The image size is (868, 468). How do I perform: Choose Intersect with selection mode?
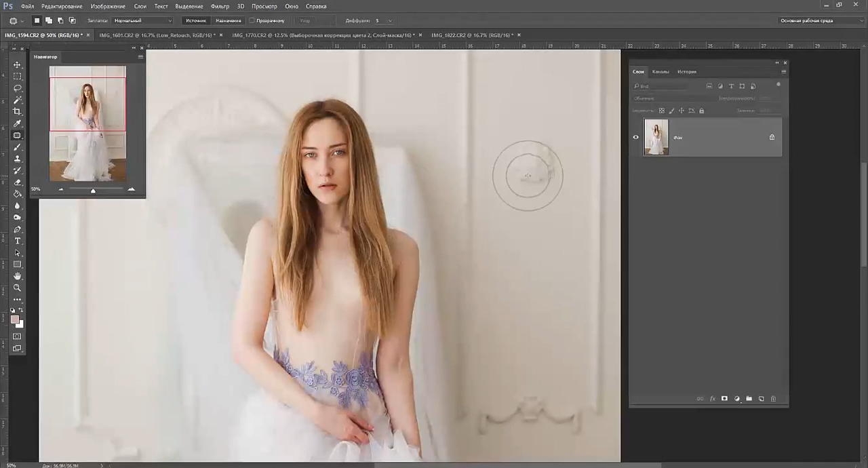tap(72, 20)
